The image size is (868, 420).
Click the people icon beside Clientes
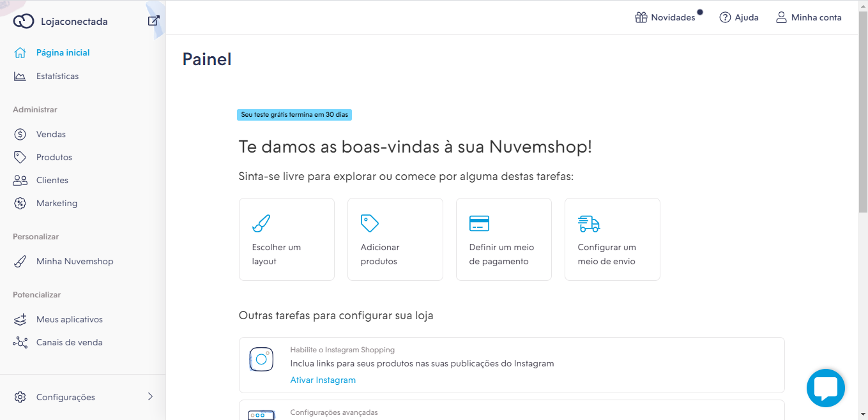(x=20, y=181)
